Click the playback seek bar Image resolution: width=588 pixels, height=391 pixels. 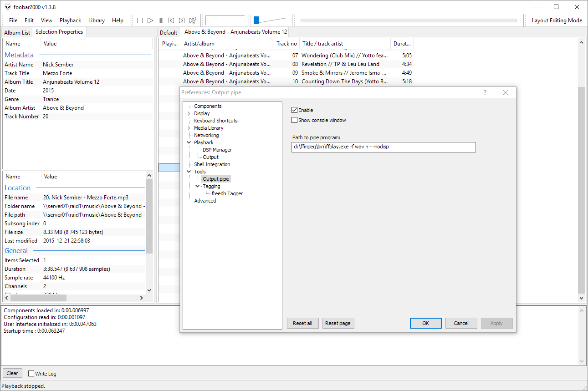[x=409, y=20]
